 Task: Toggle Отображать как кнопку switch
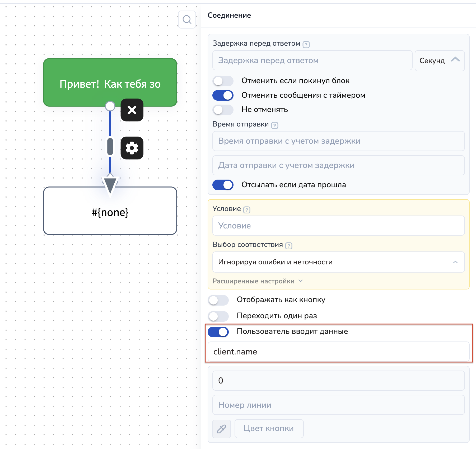(218, 300)
